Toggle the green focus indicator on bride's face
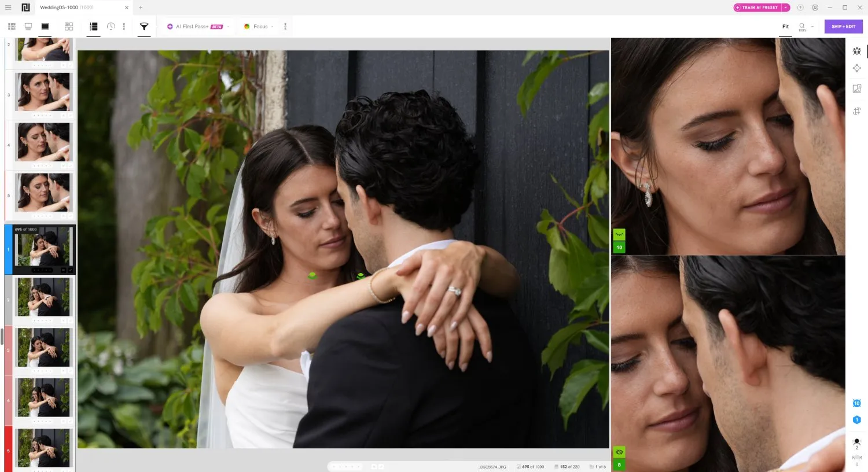 [312, 276]
